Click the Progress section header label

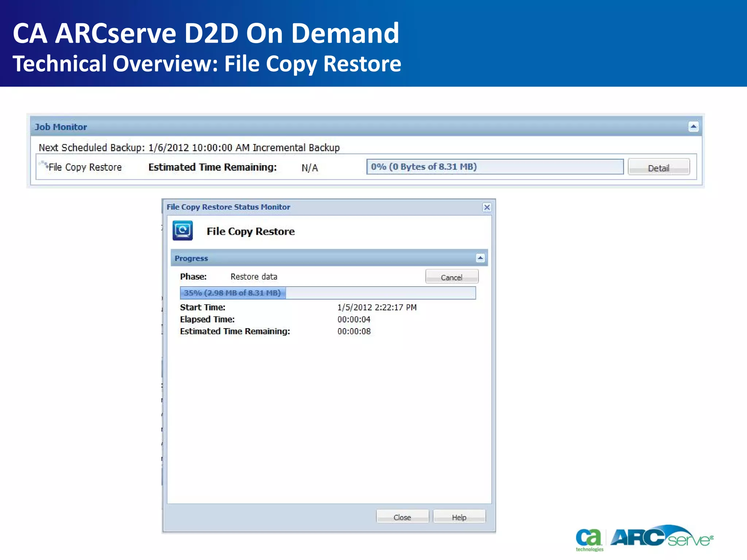coord(191,258)
